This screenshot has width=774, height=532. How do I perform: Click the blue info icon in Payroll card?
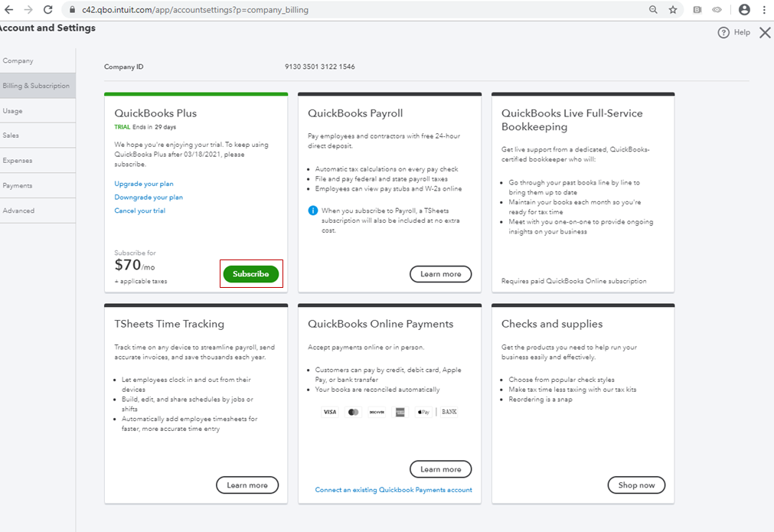312,211
